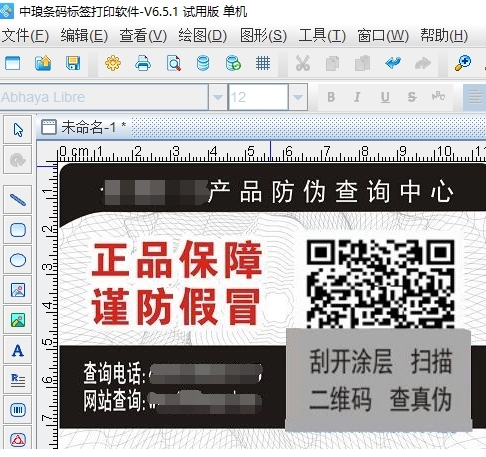Zoom in with magnifier plus icon
This screenshot has height=457, width=486.
[x=463, y=63]
